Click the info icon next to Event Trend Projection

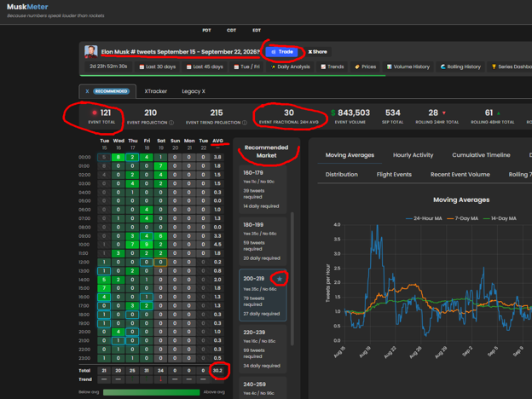[x=245, y=123]
